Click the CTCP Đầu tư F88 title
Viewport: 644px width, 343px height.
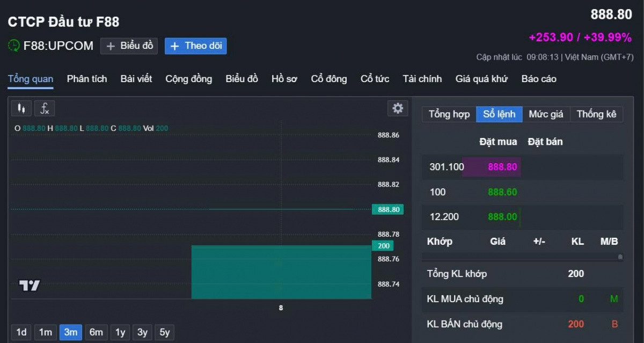click(63, 22)
